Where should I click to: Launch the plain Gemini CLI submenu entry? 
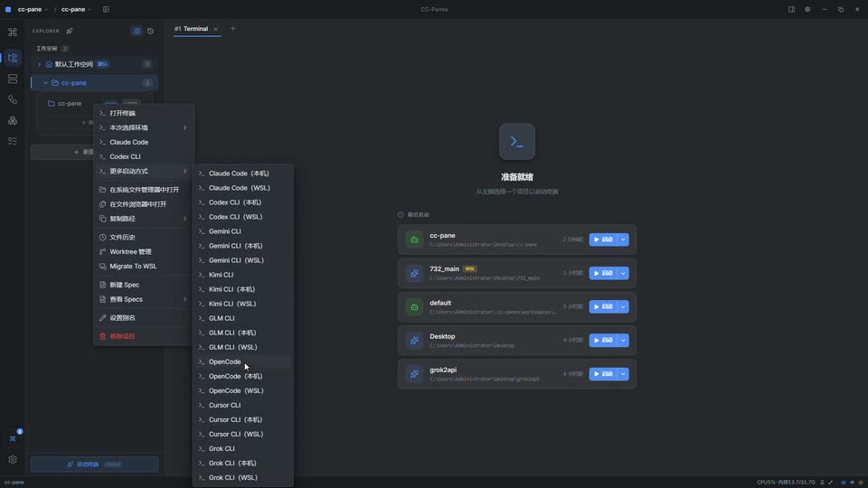click(243, 231)
